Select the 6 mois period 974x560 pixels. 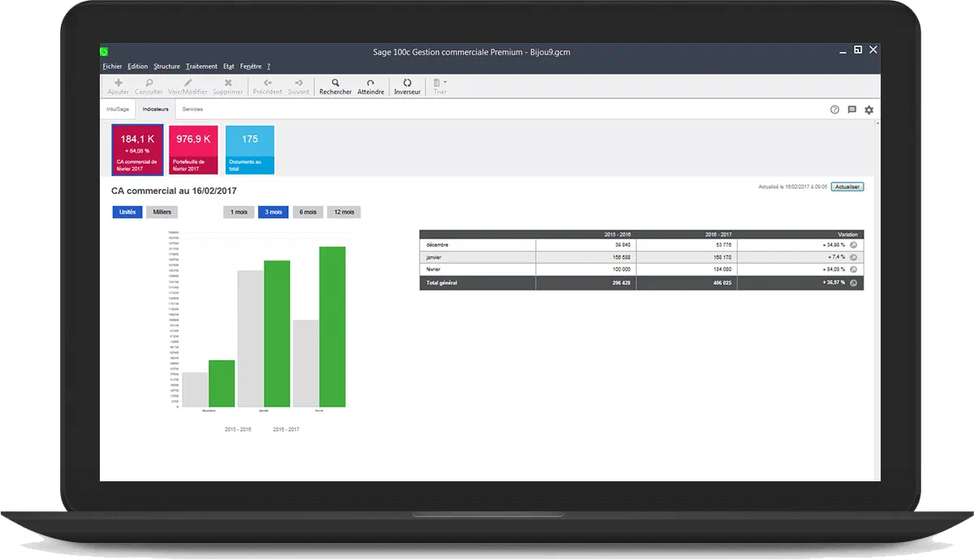(308, 212)
